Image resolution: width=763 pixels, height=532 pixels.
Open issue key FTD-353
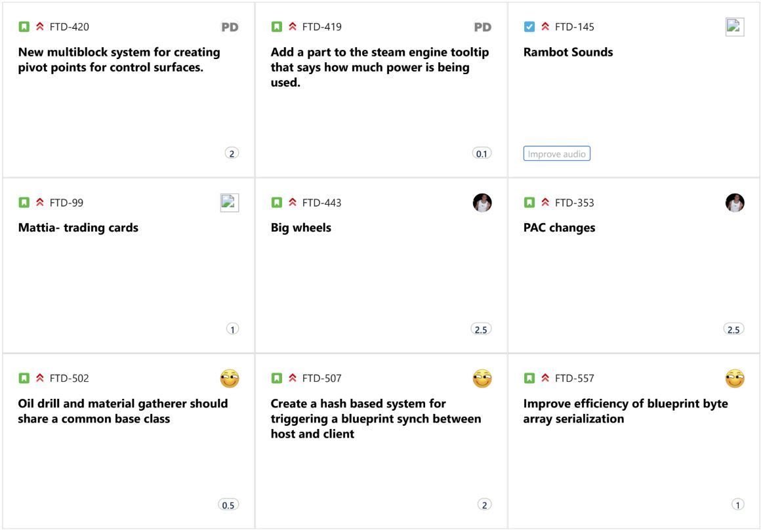pos(574,203)
